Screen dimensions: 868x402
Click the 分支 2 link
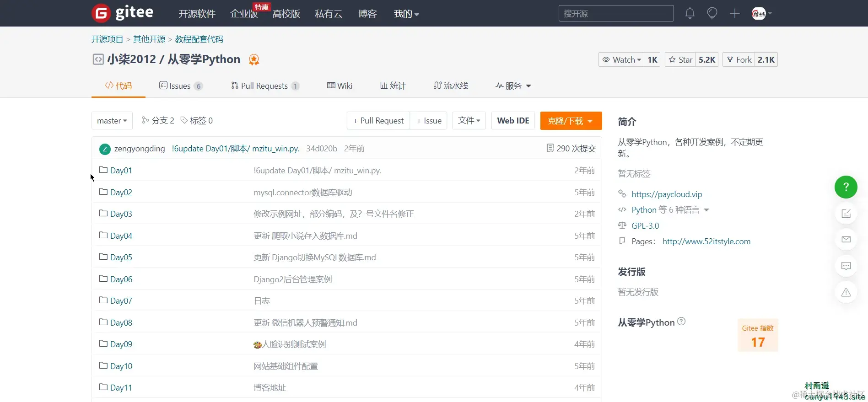(x=158, y=121)
